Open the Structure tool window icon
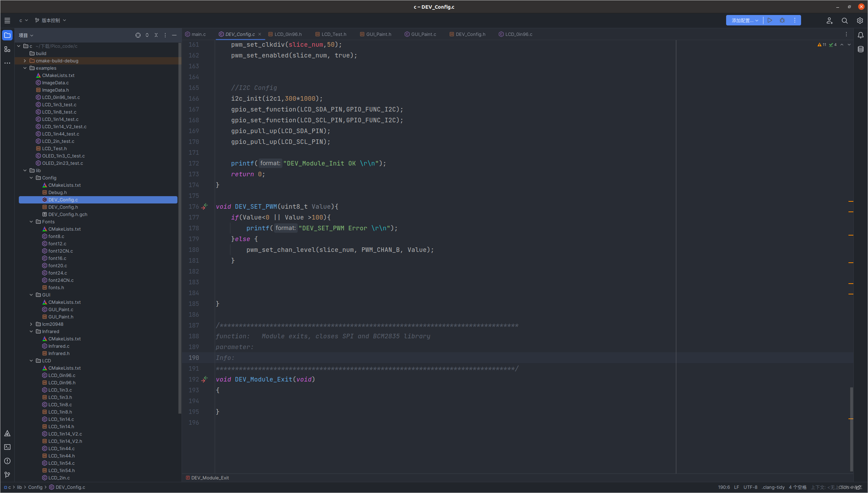The image size is (868, 493). (7, 49)
